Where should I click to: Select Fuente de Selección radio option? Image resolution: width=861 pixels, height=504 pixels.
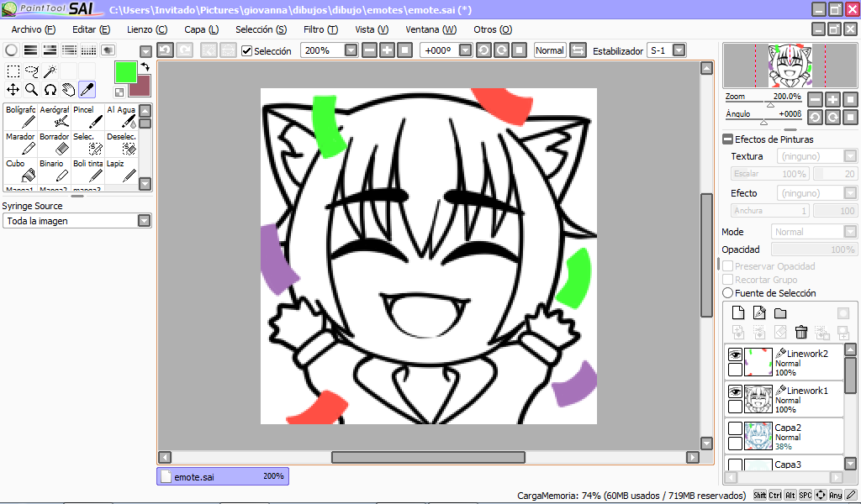727,293
